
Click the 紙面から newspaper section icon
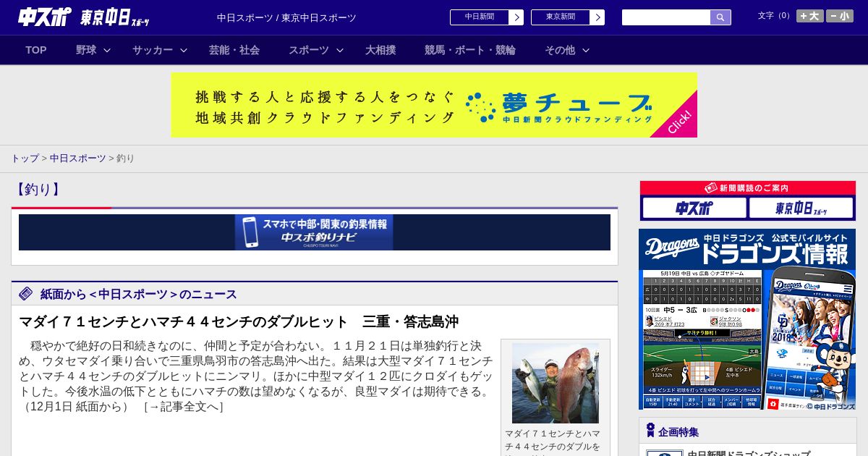pyautogui.click(x=26, y=294)
